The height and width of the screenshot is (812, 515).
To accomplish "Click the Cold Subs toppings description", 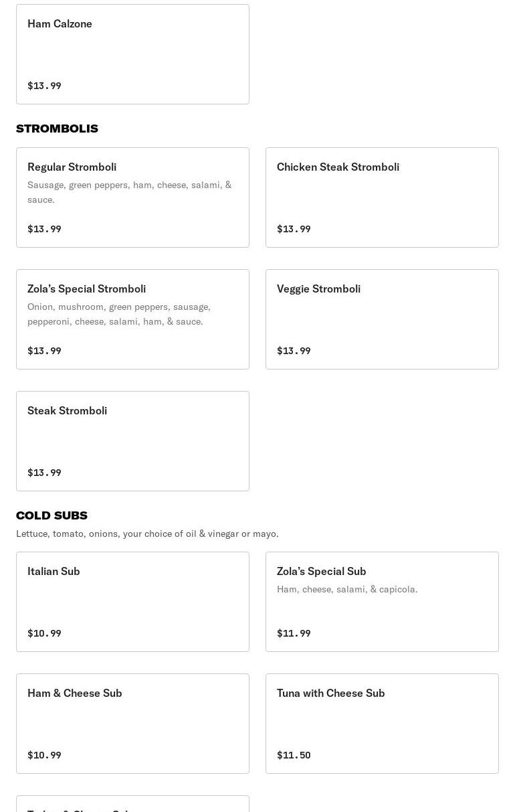I will pos(147,534).
